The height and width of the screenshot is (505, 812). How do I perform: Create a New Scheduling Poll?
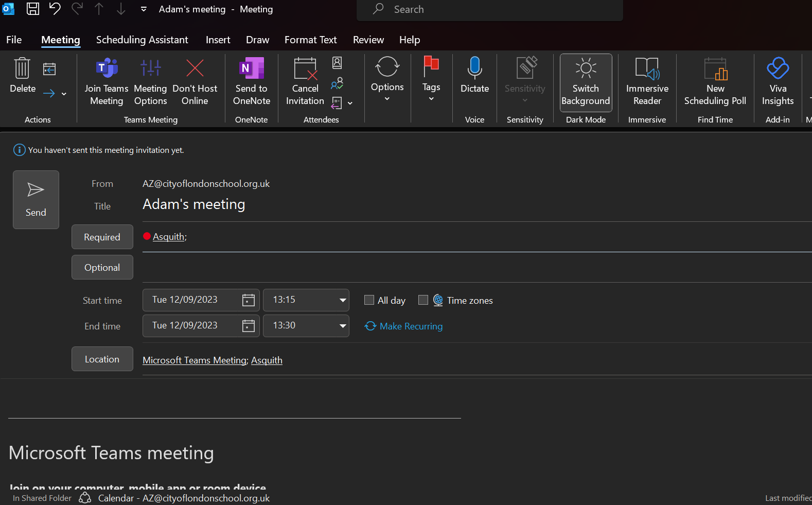click(x=715, y=82)
